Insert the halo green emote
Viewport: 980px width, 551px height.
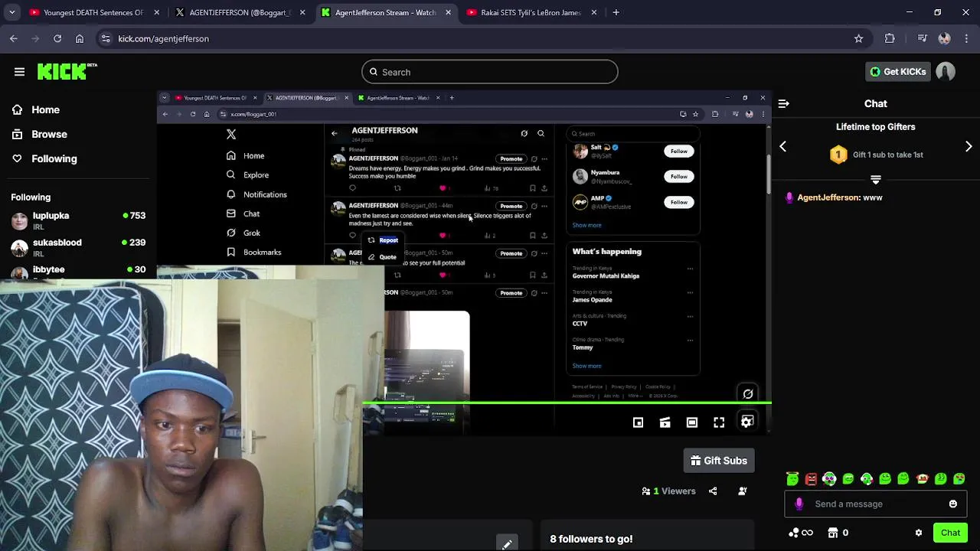(x=792, y=479)
